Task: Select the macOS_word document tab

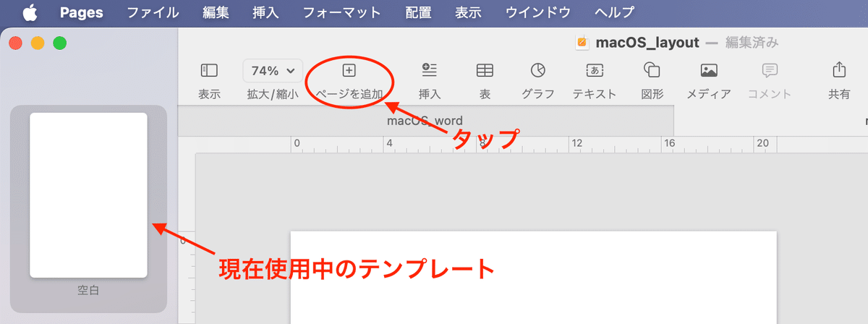Action: (425, 120)
